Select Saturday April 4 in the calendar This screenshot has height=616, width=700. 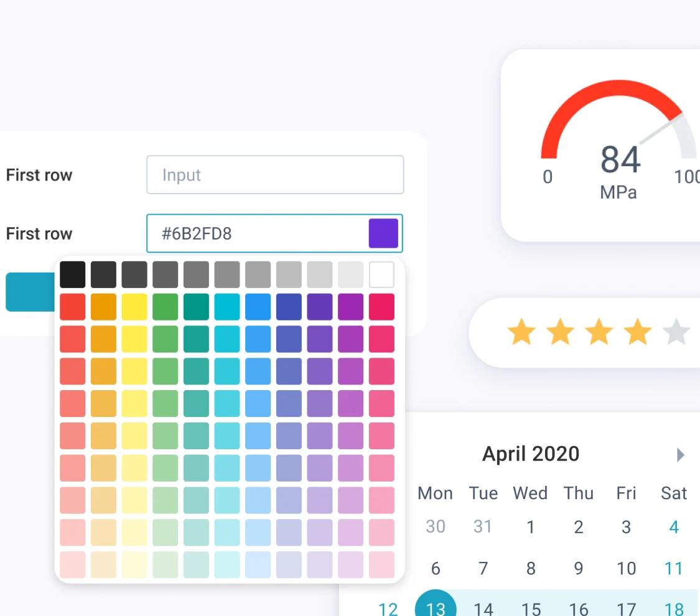(x=674, y=527)
